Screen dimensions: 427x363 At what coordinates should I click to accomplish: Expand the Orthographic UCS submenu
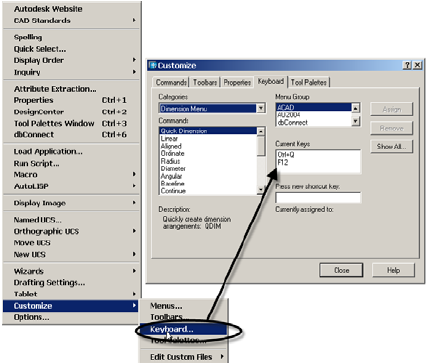pyautogui.click(x=71, y=231)
